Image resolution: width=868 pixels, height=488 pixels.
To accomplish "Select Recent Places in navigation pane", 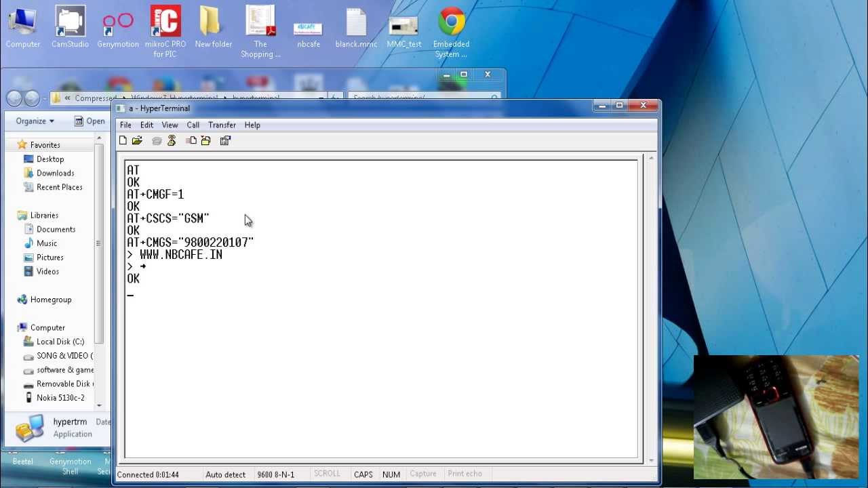I will pyautogui.click(x=53, y=187).
